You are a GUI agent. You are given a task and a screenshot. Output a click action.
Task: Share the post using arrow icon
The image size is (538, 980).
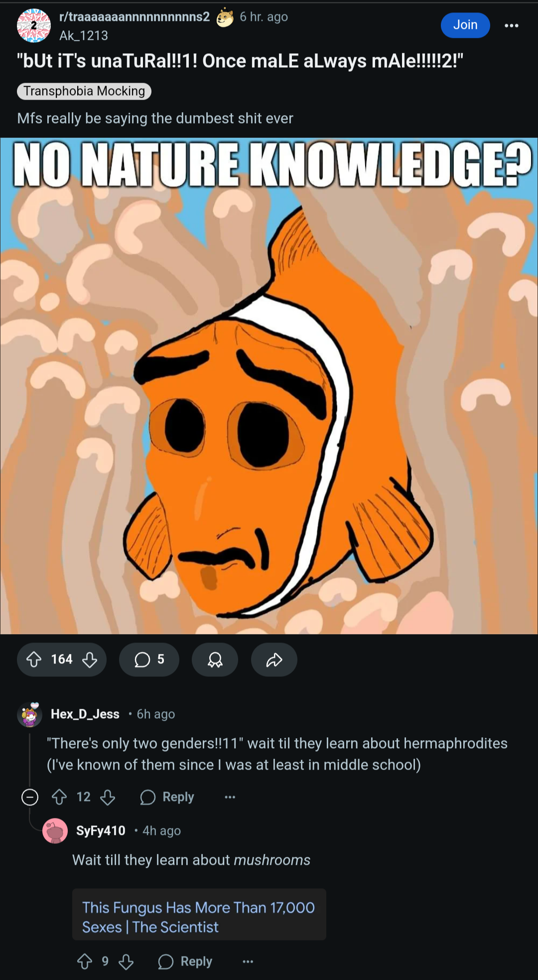click(x=274, y=659)
